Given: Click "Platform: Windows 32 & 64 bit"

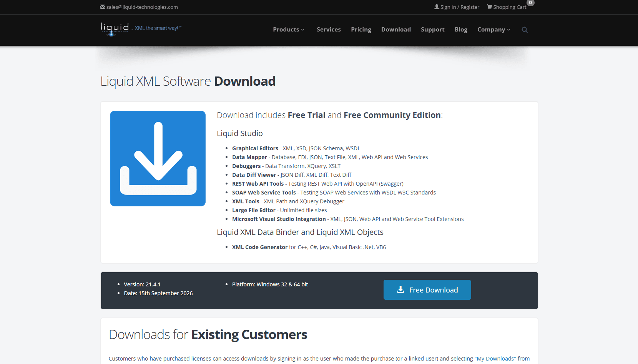Looking at the screenshot, I should click(270, 284).
